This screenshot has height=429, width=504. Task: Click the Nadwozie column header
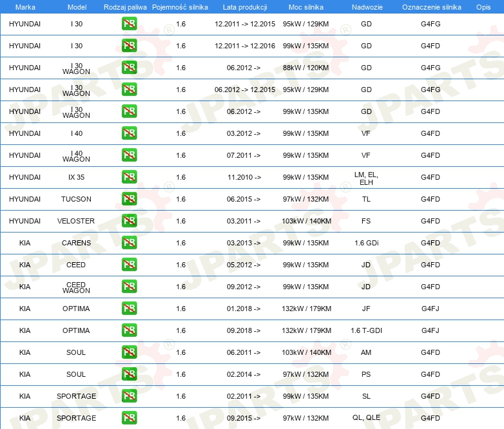(x=367, y=7)
